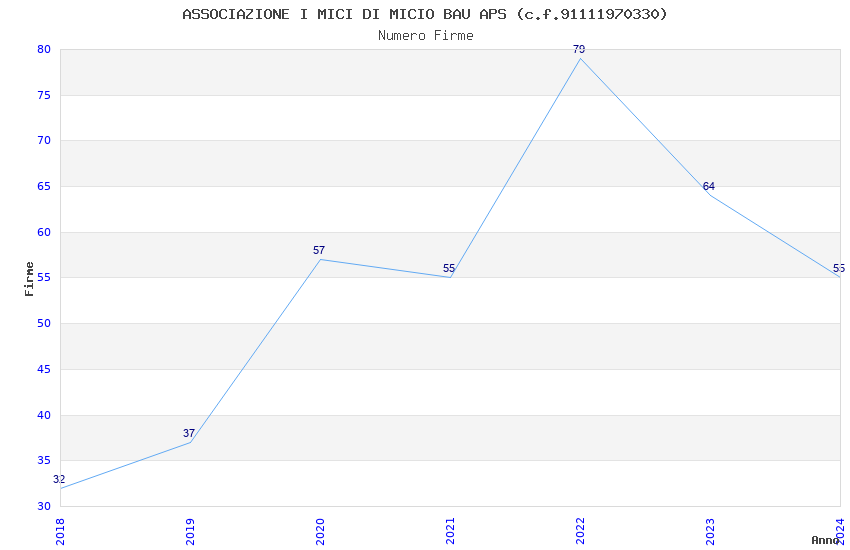Click the y-axis tick 80
Screen dimensions: 850x550
pos(44,49)
